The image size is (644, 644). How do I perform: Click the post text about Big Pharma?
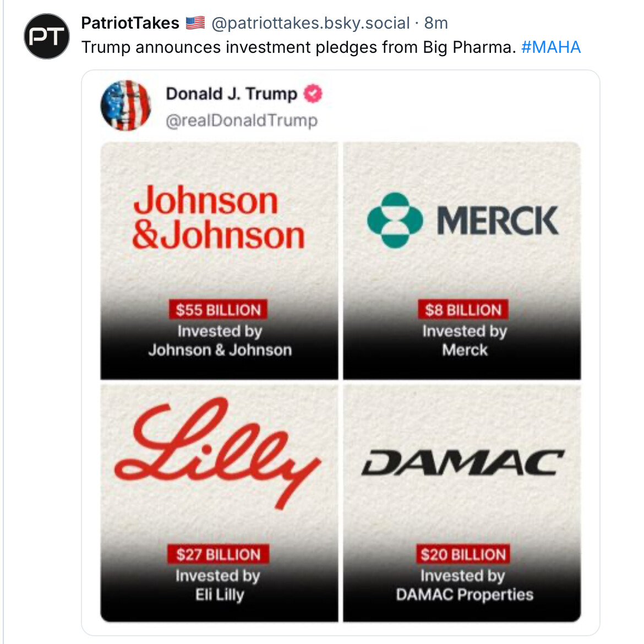[298, 47]
